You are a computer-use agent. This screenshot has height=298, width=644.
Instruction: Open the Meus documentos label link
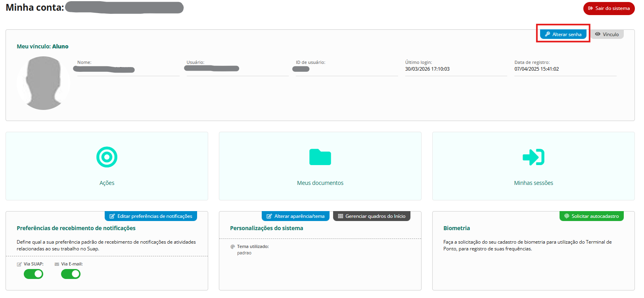pos(320,183)
